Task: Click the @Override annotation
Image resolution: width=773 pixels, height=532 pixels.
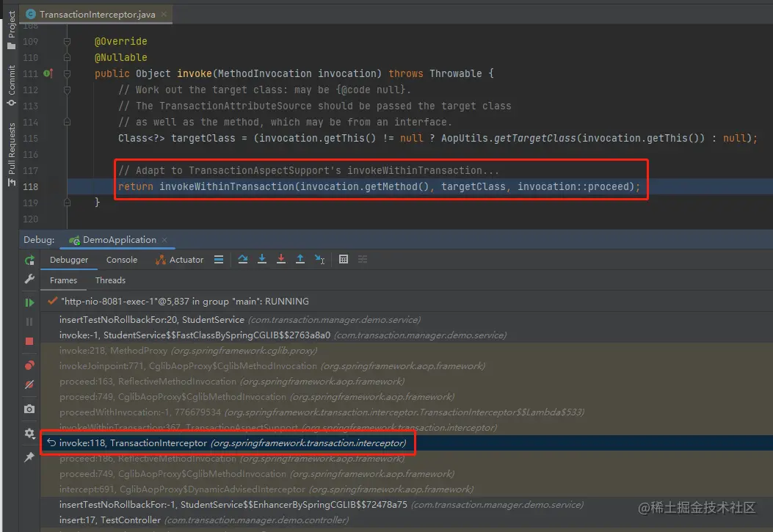Action: (121, 41)
